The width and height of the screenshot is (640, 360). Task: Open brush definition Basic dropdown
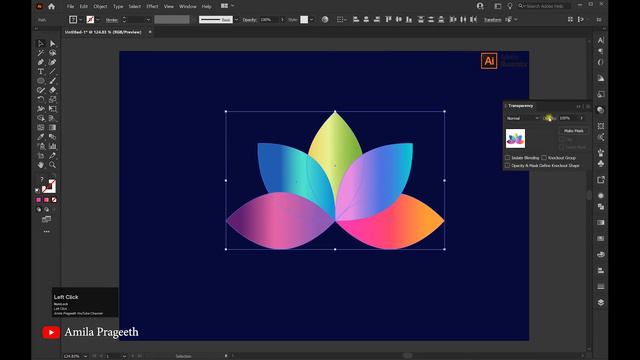tap(236, 20)
